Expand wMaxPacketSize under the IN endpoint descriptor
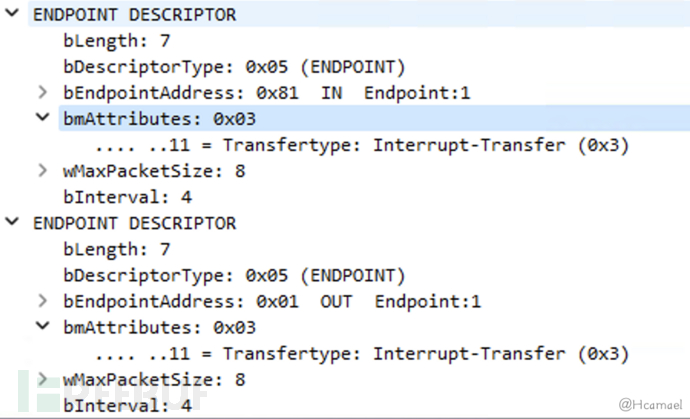 42,170
